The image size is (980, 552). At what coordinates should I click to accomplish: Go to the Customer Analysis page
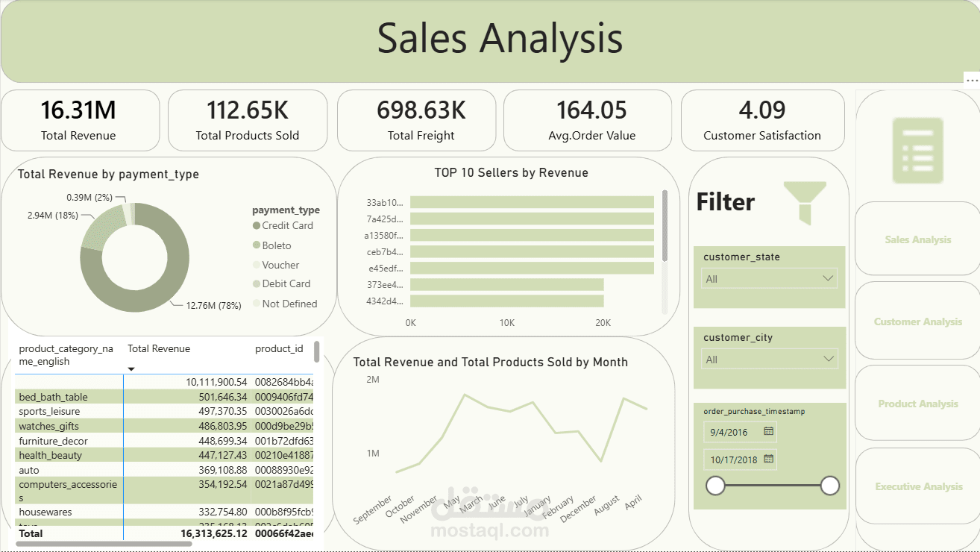tap(917, 322)
